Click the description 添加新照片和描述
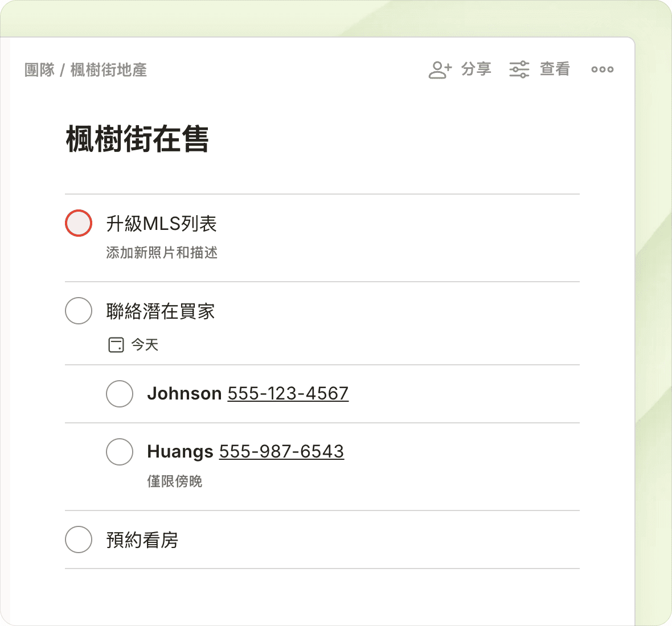Viewport: 672px width, 626px height. (162, 253)
